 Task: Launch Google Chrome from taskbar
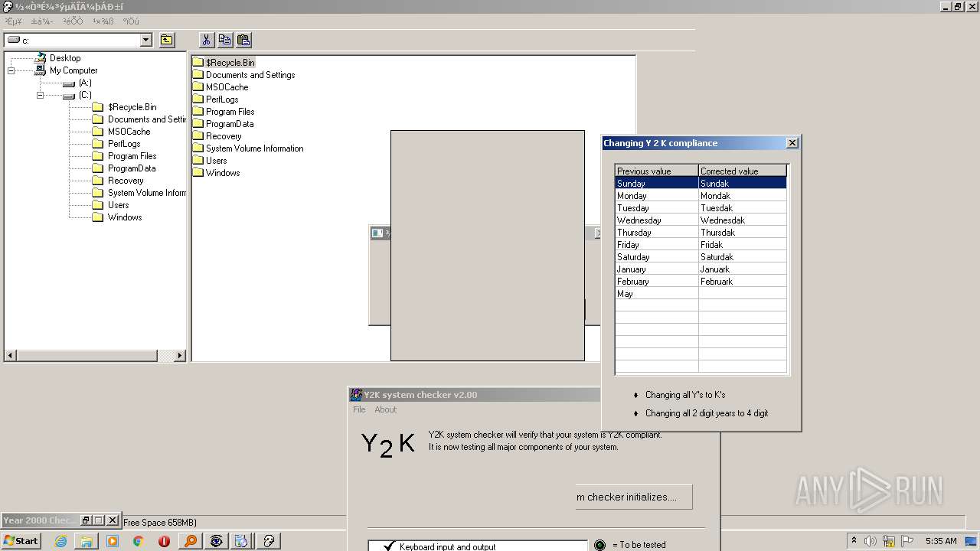(x=138, y=541)
